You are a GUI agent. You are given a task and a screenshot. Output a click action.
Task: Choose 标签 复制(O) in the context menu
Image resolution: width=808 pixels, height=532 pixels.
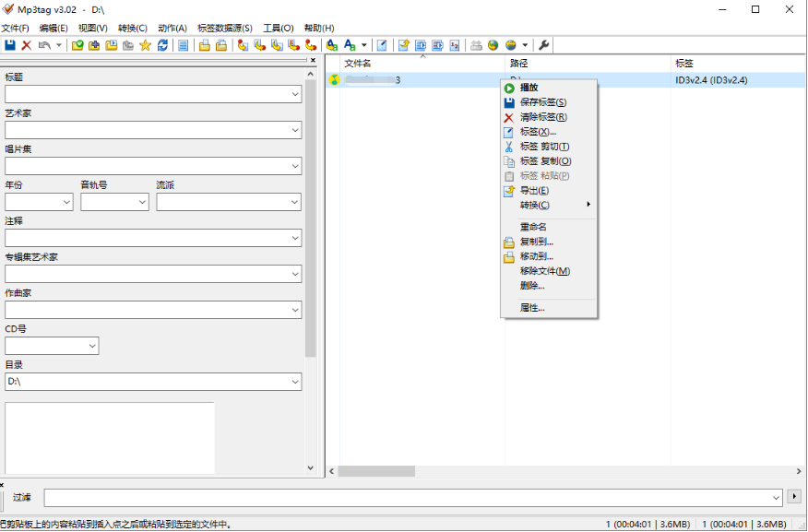click(x=549, y=161)
